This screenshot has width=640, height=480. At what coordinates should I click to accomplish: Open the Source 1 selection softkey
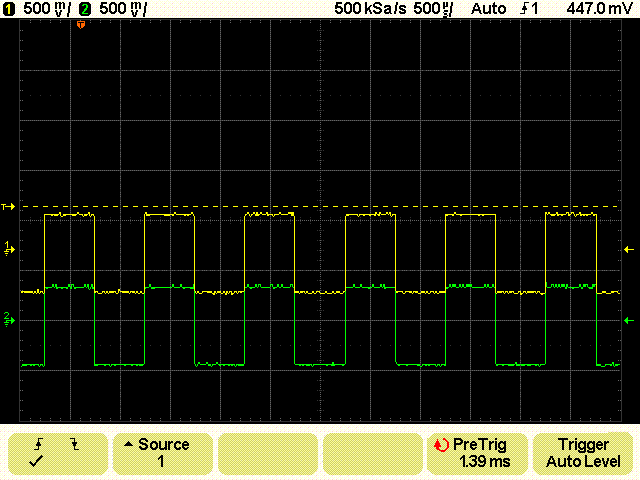pyautogui.click(x=163, y=453)
